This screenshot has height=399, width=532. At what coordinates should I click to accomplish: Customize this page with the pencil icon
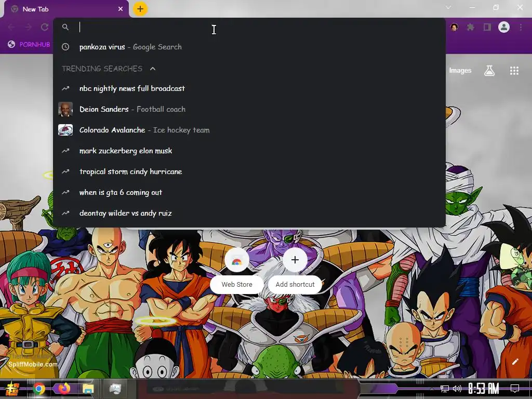coord(515,362)
